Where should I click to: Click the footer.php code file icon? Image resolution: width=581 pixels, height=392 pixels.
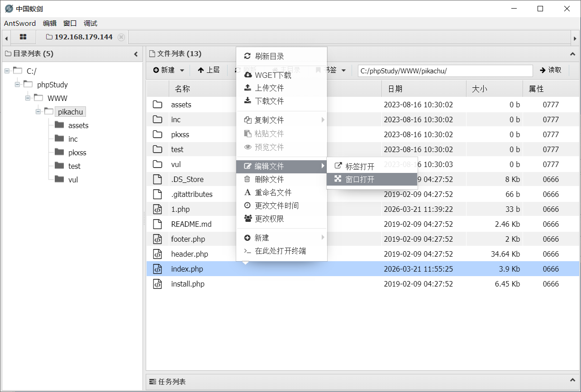[157, 239]
